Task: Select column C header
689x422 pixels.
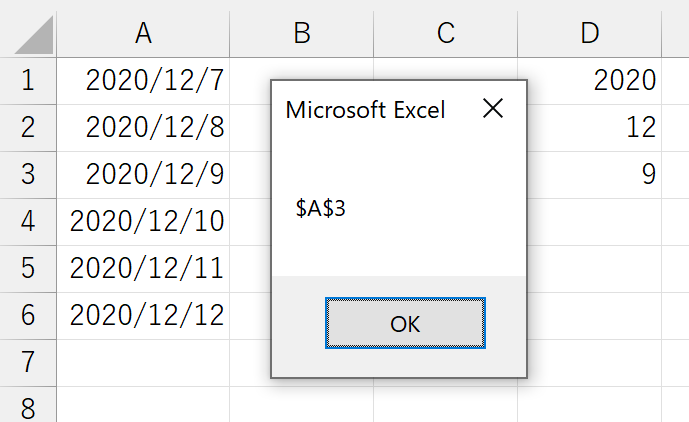Action: 446,34
